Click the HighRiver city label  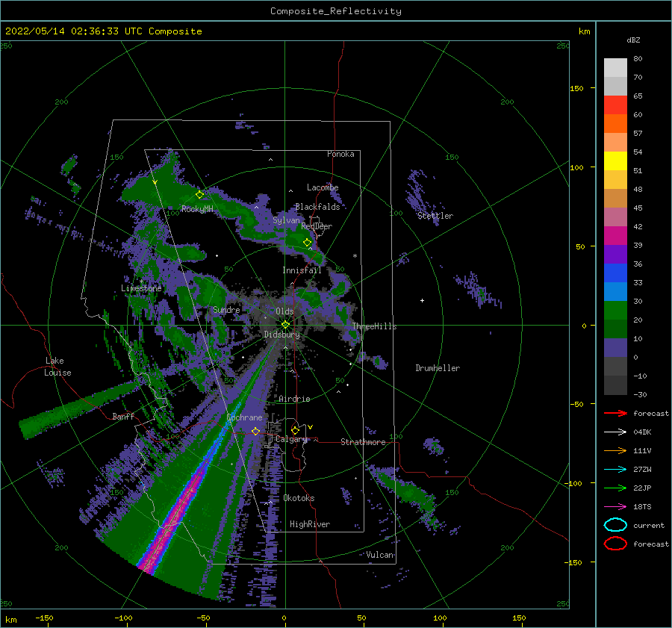coord(310,524)
